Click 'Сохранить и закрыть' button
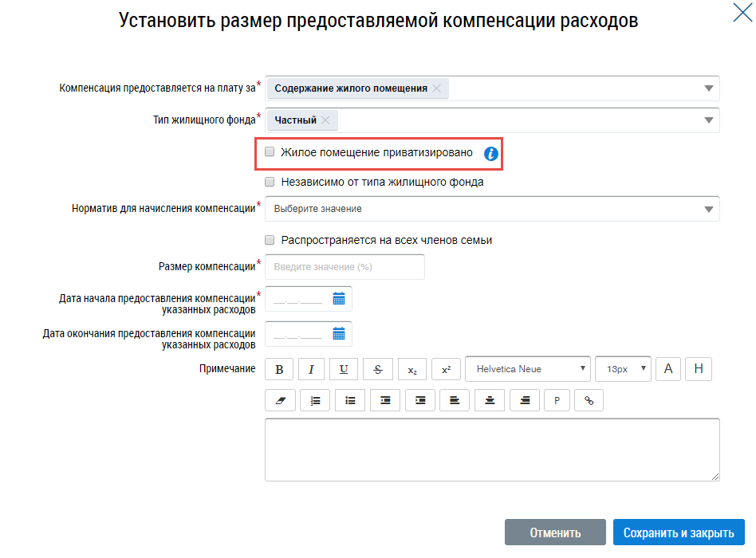Screen dimensions: 756x558 pyautogui.click(x=679, y=532)
